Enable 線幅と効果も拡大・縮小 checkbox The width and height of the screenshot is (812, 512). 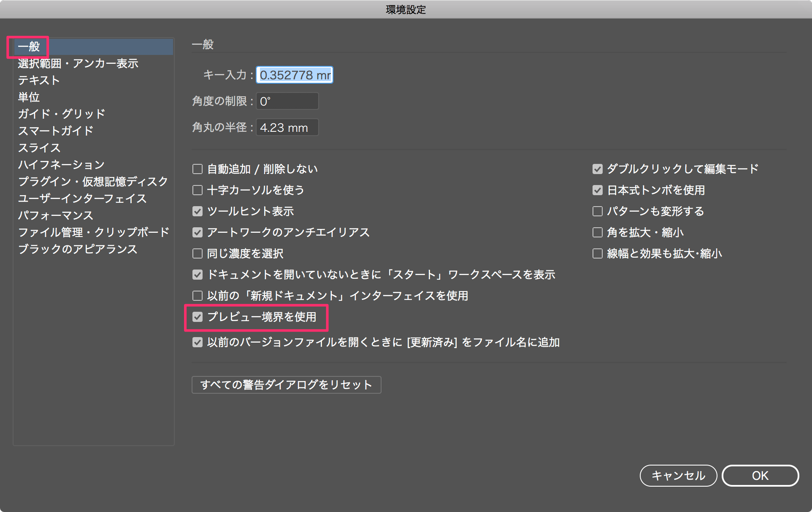pos(598,253)
